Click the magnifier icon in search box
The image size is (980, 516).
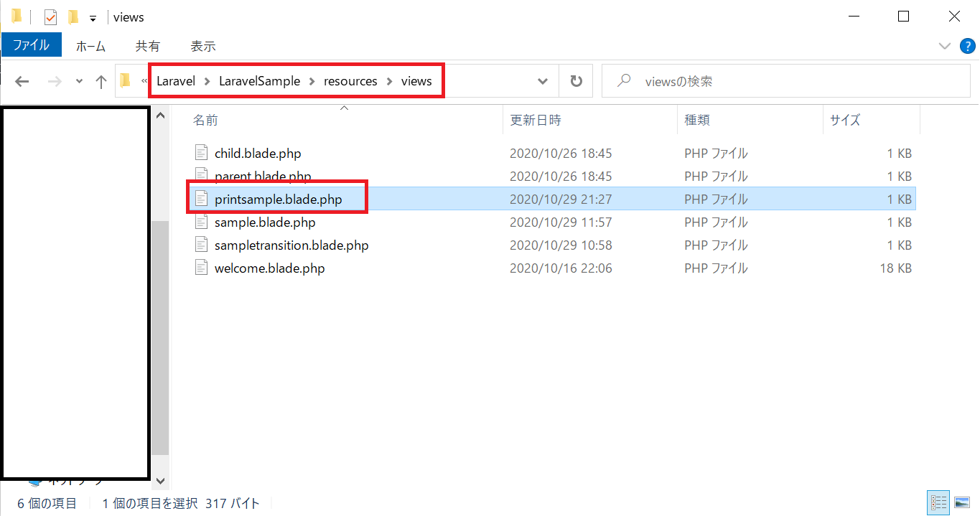tap(624, 81)
